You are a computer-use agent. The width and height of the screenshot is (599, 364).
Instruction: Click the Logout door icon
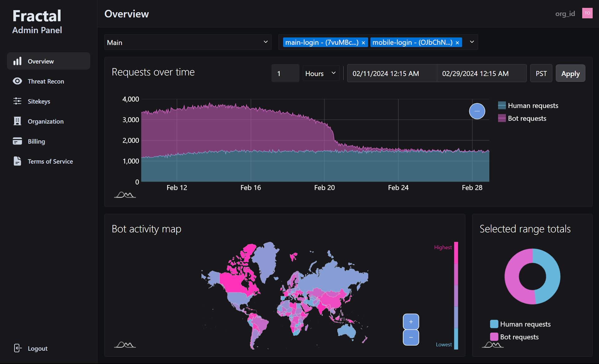pos(18,348)
